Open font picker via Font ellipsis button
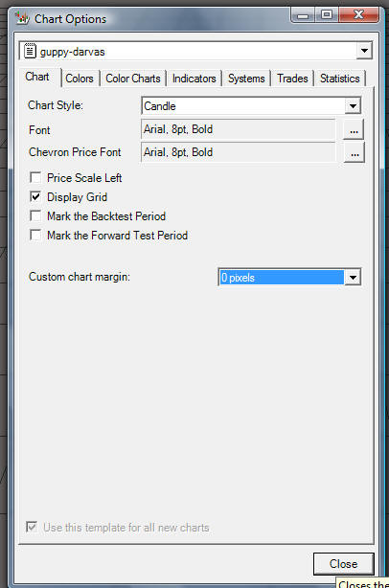The height and width of the screenshot is (588, 389). tap(354, 129)
